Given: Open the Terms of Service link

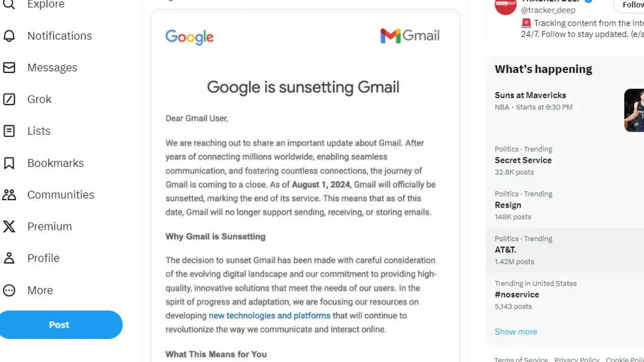Looking at the screenshot, I should click(x=521, y=359).
